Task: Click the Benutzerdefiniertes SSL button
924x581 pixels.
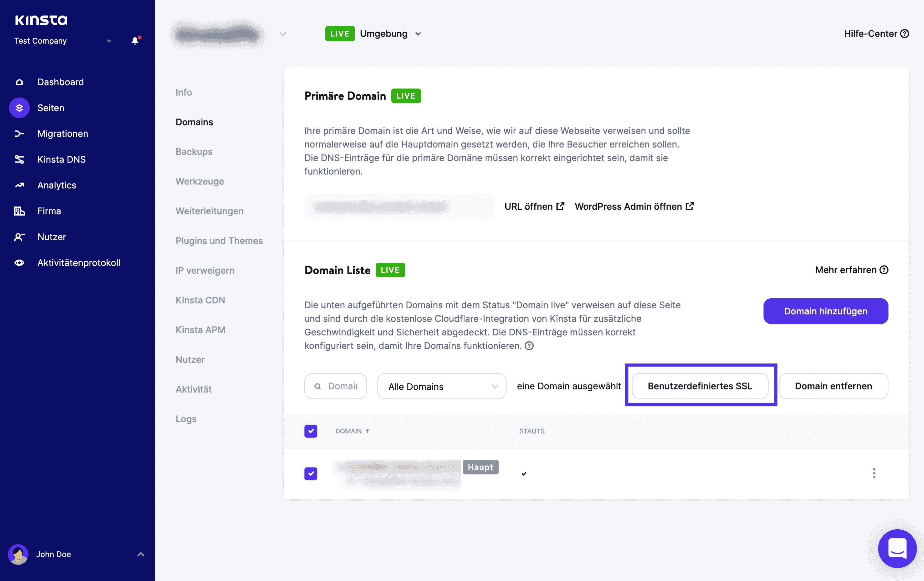Action: pos(700,386)
